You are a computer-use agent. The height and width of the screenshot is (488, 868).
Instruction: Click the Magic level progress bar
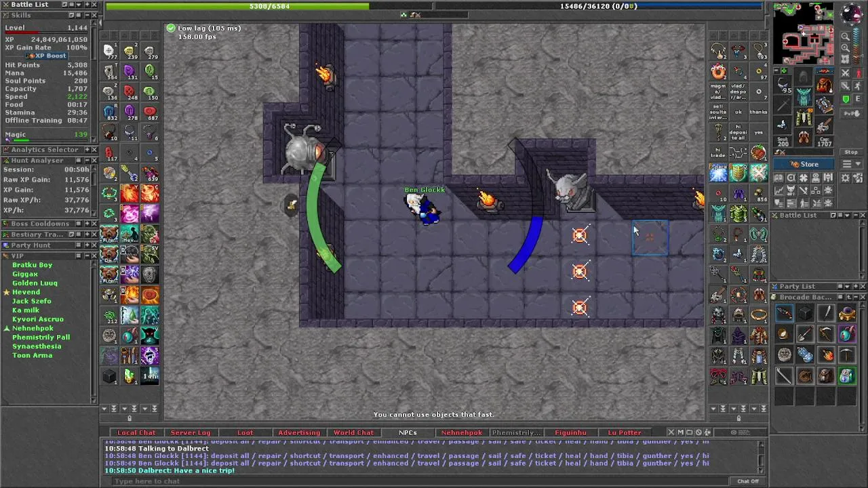47,141
